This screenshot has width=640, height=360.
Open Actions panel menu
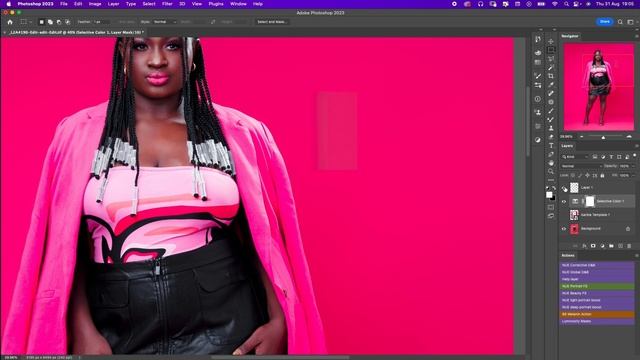click(636, 256)
